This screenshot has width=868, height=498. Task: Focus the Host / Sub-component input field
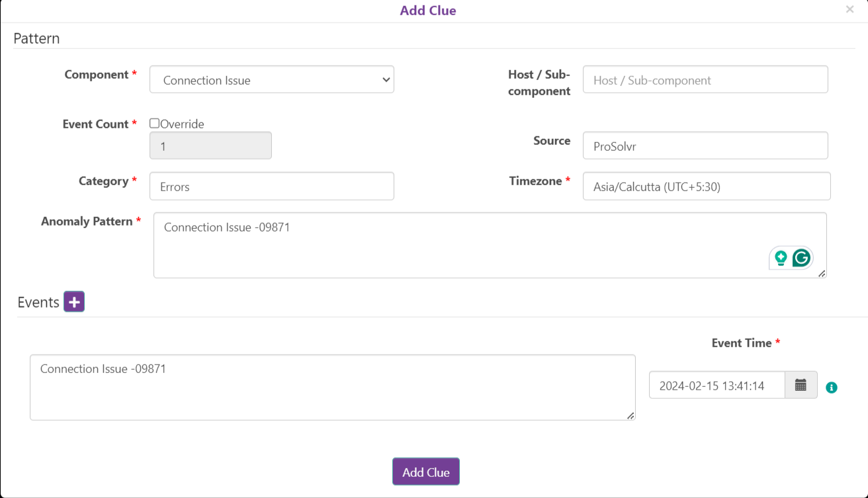pos(705,79)
